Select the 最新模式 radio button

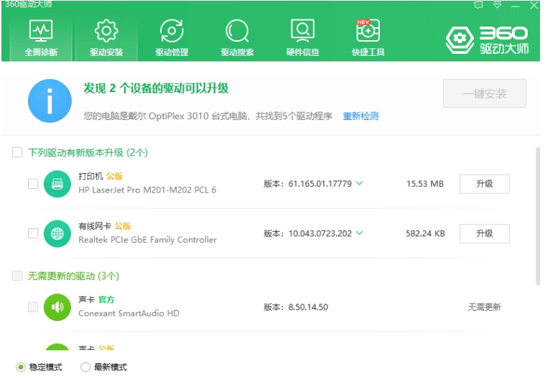click(x=85, y=367)
